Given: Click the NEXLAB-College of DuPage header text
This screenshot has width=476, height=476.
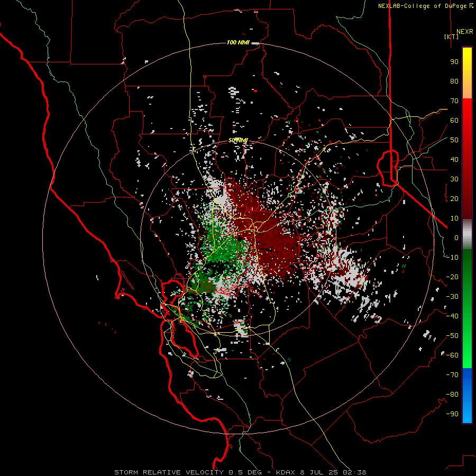Looking at the screenshot, I should point(425,6).
